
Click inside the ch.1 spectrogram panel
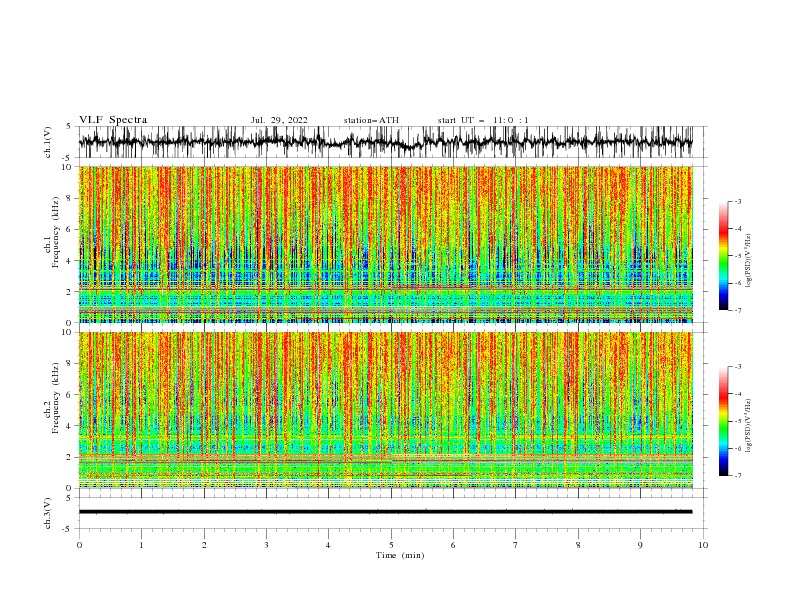pyautogui.click(x=385, y=244)
